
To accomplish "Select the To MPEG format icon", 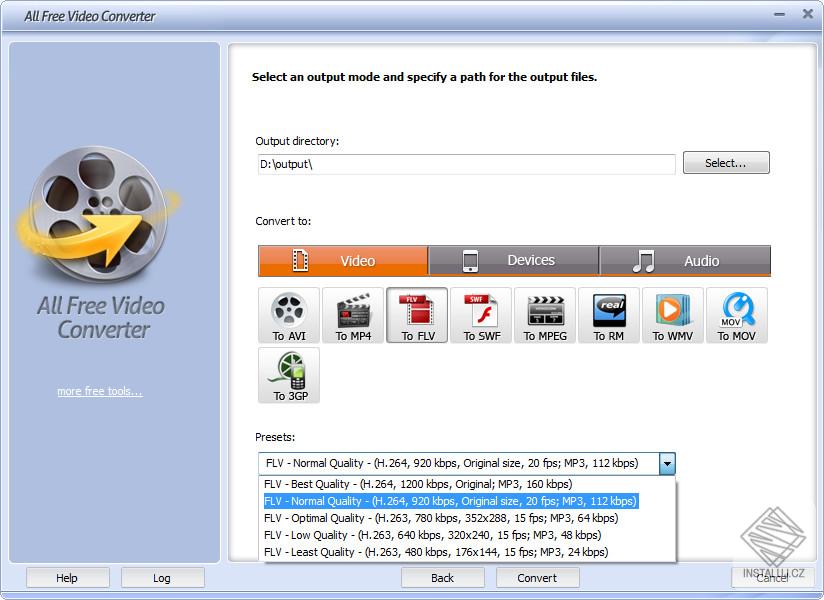I will click(x=544, y=315).
